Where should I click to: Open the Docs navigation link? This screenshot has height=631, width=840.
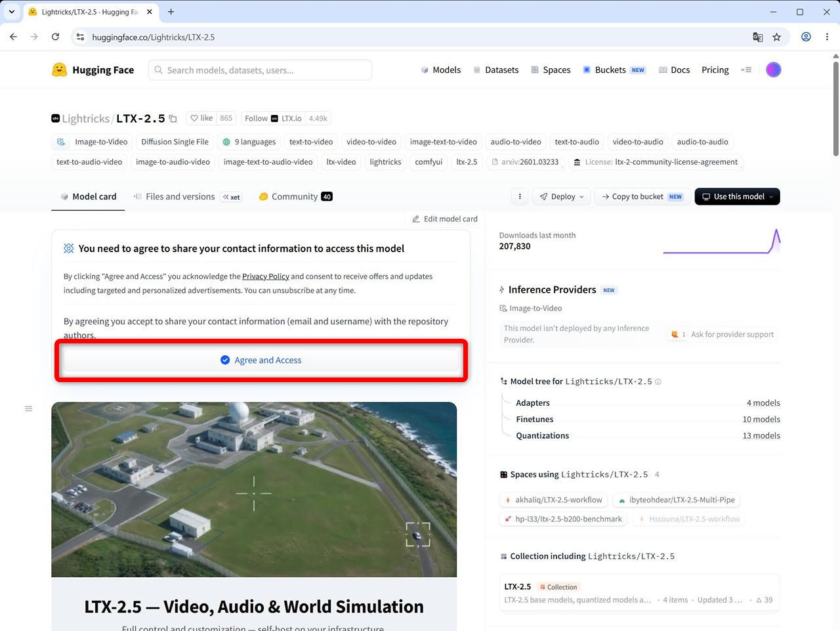[674, 70]
